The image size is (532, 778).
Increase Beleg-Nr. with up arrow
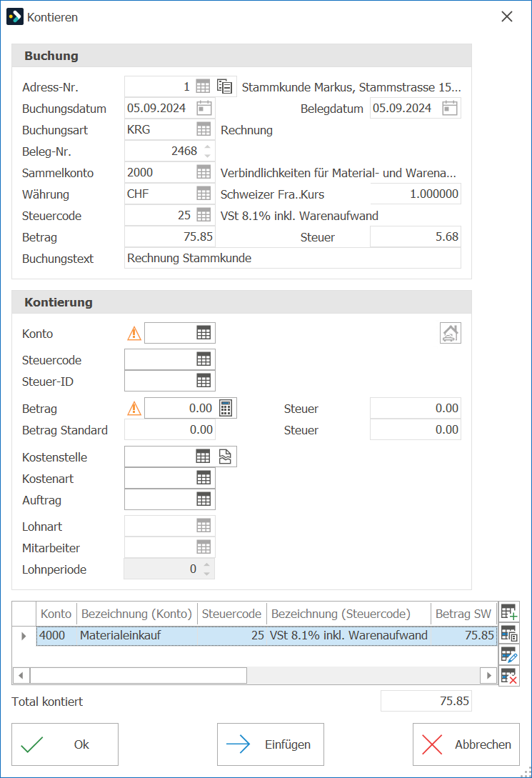[x=207, y=147]
